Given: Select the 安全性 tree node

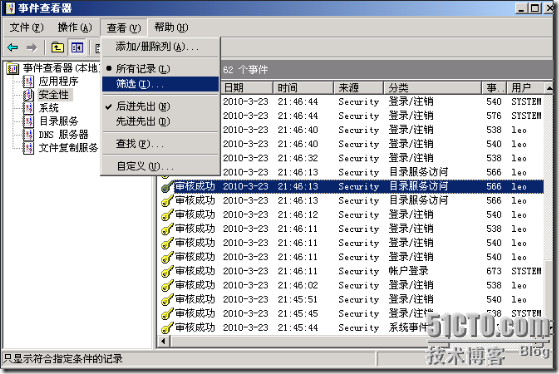Looking at the screenshot, I should point(53,95).
